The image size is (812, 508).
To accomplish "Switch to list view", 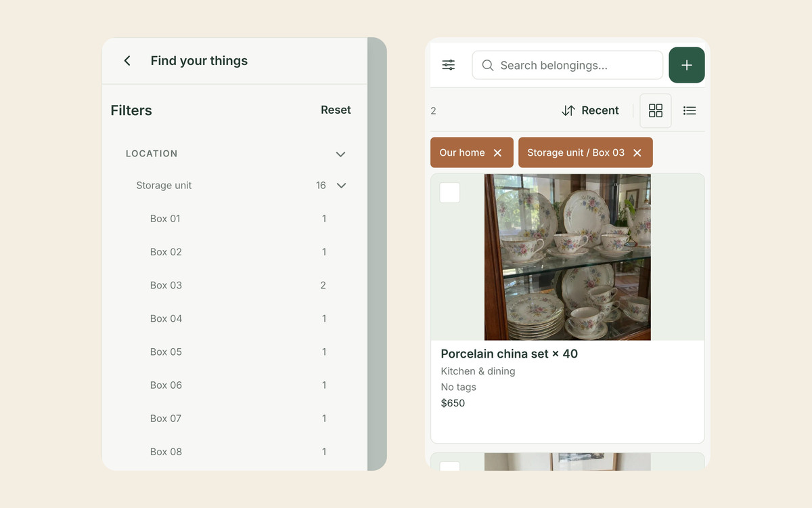I will click(690, 110).
